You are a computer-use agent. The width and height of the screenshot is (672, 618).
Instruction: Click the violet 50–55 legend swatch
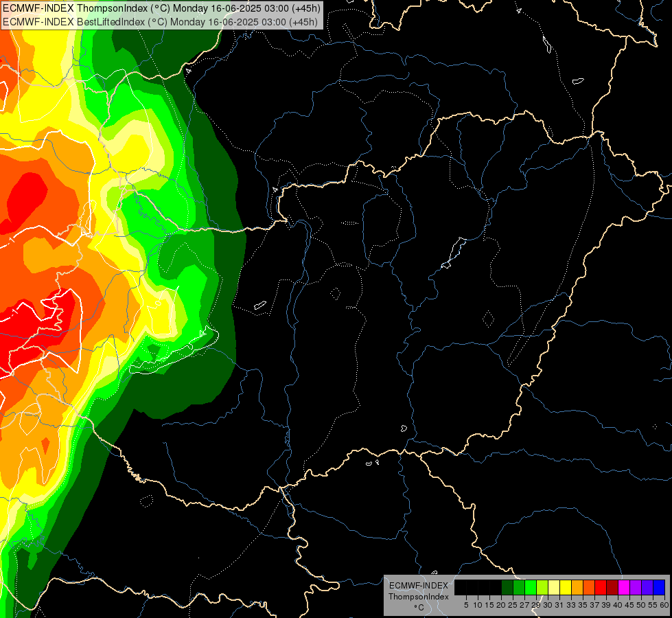(x=647, y=587)
